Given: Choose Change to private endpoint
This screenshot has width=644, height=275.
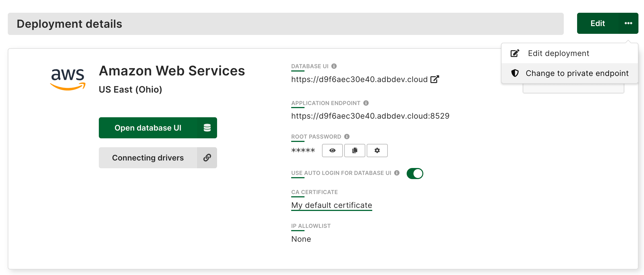Looking at the screenshot, I should (570, 73).
